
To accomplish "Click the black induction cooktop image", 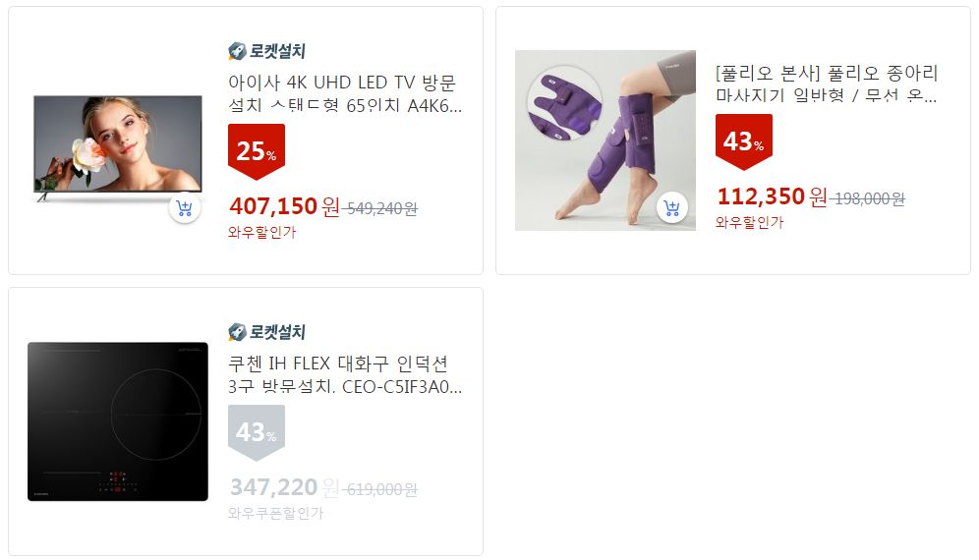I will pos(118,421).
